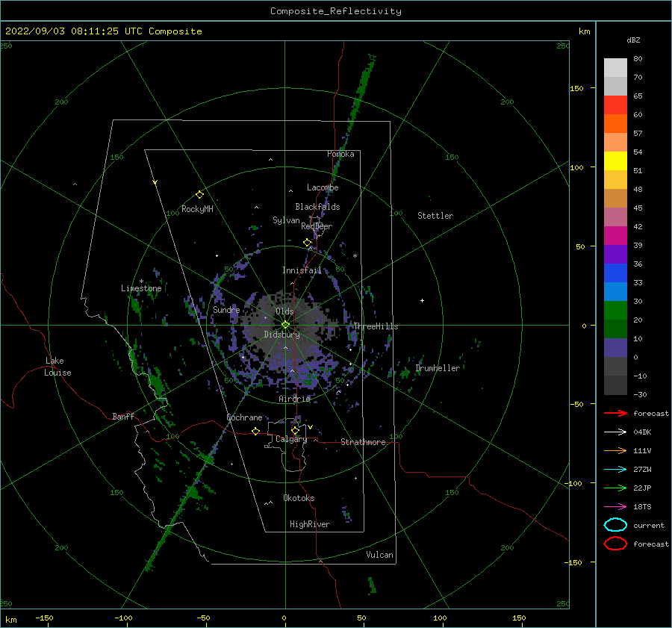Select the Sundre city label
This screenshot has width=672, height=628.
click(226, 309)
